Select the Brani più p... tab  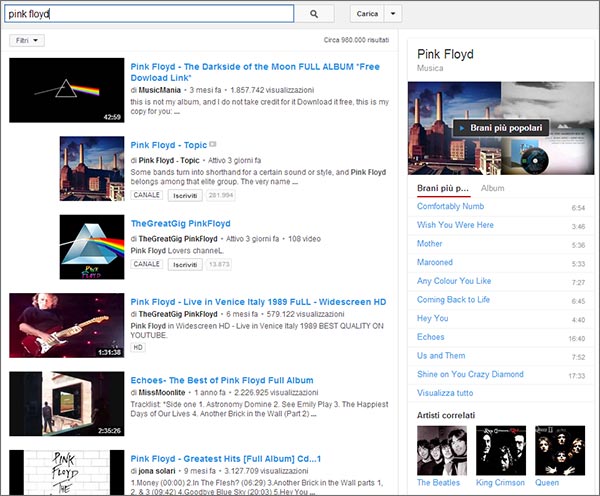point(443,188)
